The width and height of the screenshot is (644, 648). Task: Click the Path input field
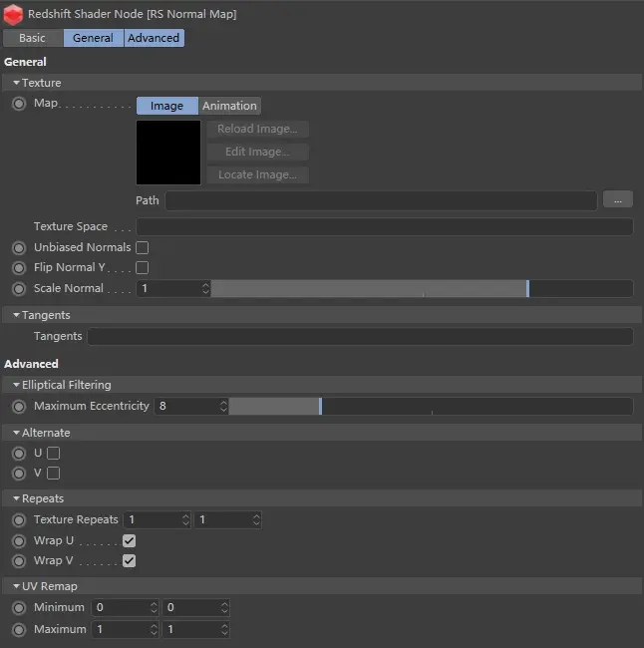point(381,200)
